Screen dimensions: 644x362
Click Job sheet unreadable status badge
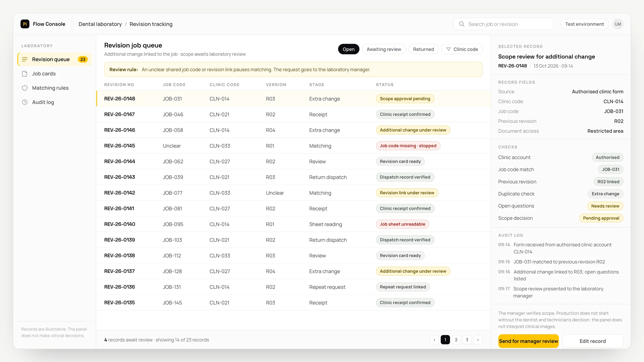402,224
